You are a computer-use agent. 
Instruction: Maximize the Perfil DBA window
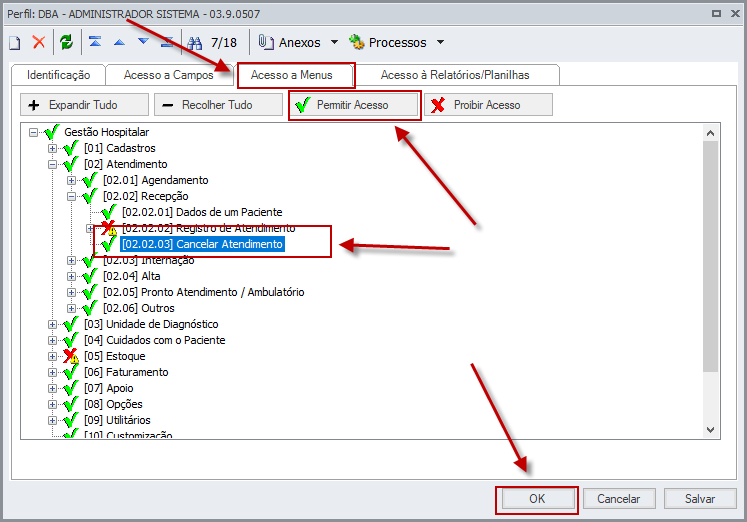[x=716, y=14]
